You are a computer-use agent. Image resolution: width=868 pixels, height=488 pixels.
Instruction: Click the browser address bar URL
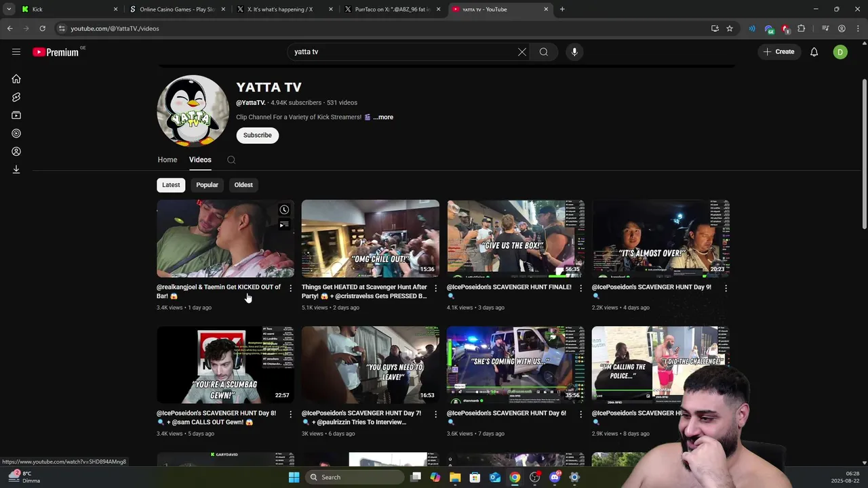[115, 28]
